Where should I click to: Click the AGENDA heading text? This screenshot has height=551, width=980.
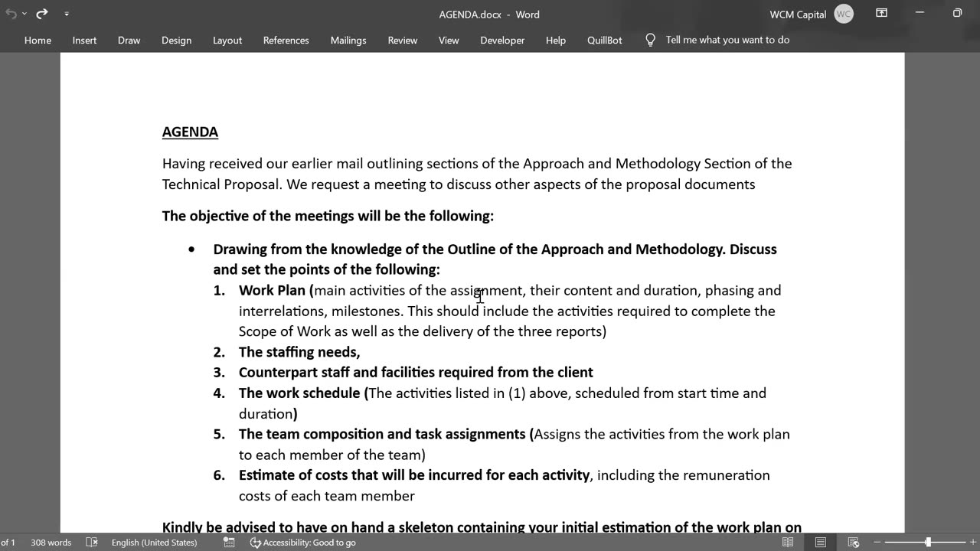coord(190,132)
